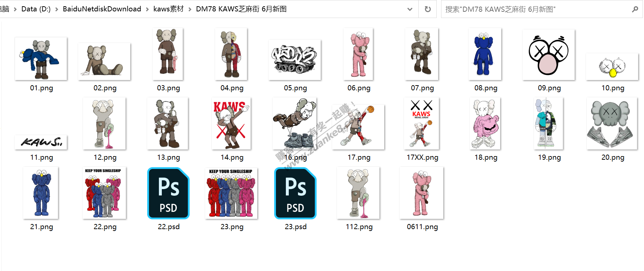Select thumbnail 05.png
644x271 pixels.
(x=295, y=60)
